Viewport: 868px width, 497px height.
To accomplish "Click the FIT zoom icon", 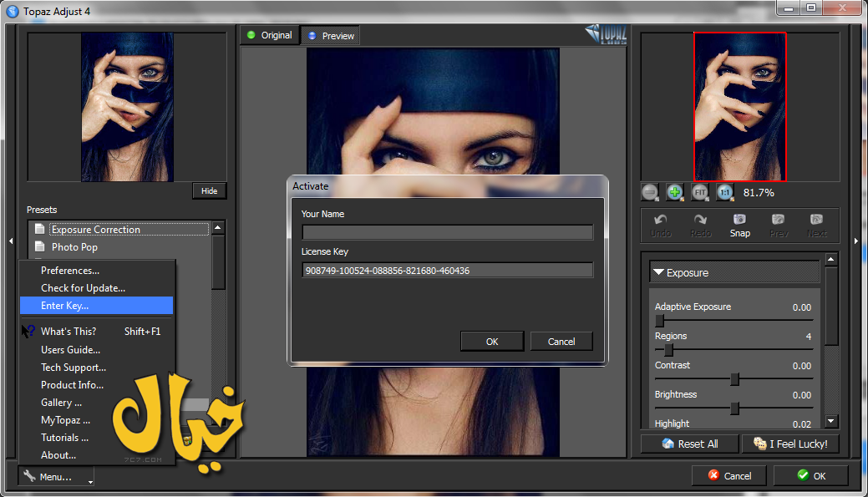I will click(x=700, y=192).
